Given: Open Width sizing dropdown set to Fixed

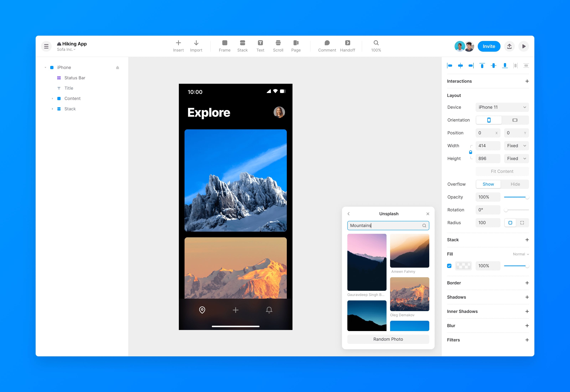Looking at the screenshot, I should click(x=516, y=146).
